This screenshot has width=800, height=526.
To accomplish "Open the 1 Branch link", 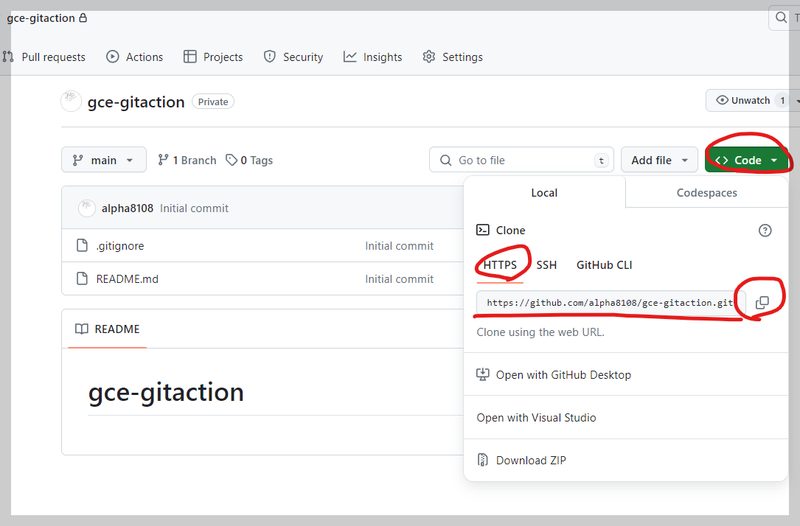I will point(187,160).
